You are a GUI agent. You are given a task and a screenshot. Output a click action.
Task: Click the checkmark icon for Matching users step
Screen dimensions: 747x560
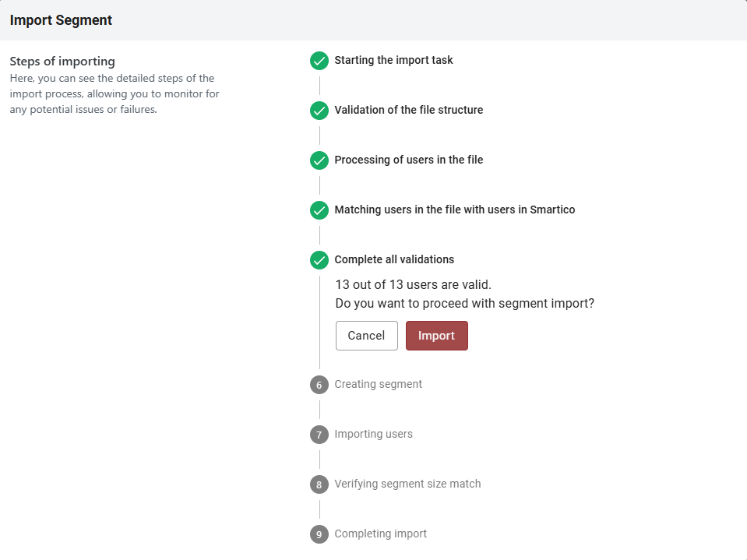coord(319,210)
